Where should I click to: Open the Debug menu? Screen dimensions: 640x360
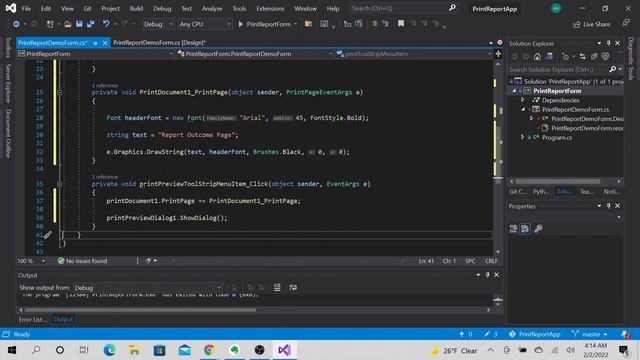162,8
